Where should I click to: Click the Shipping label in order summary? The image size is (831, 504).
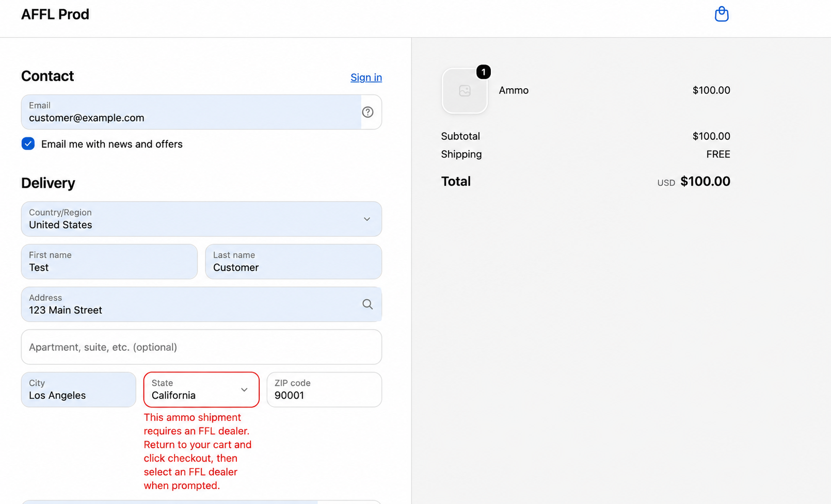[461, 154]
